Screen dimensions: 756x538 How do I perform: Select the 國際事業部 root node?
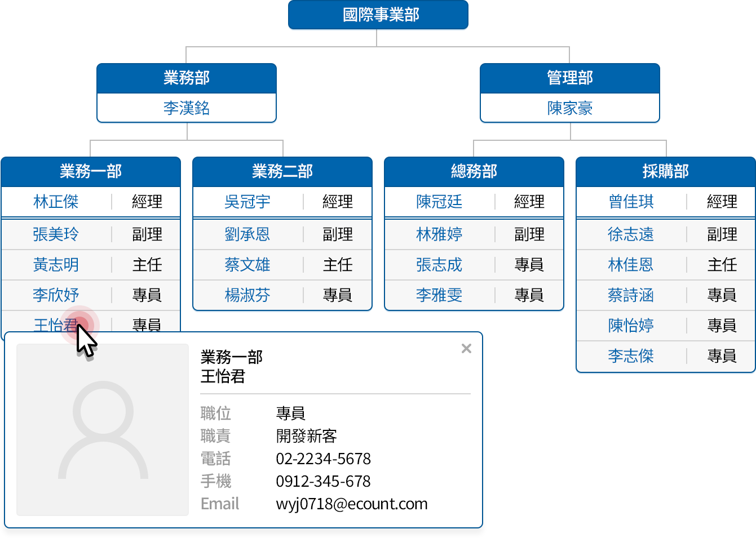click(378, 15)
